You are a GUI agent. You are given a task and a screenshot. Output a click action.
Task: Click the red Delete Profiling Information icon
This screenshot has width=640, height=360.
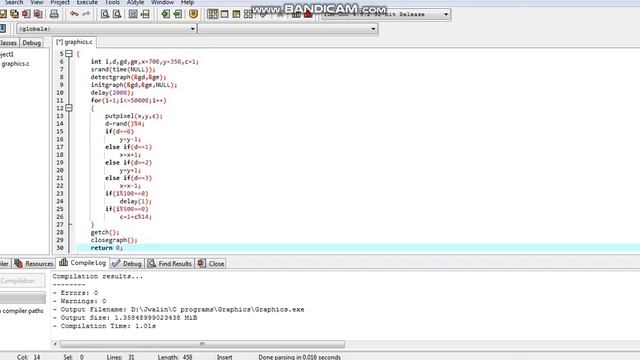[308, 14]
